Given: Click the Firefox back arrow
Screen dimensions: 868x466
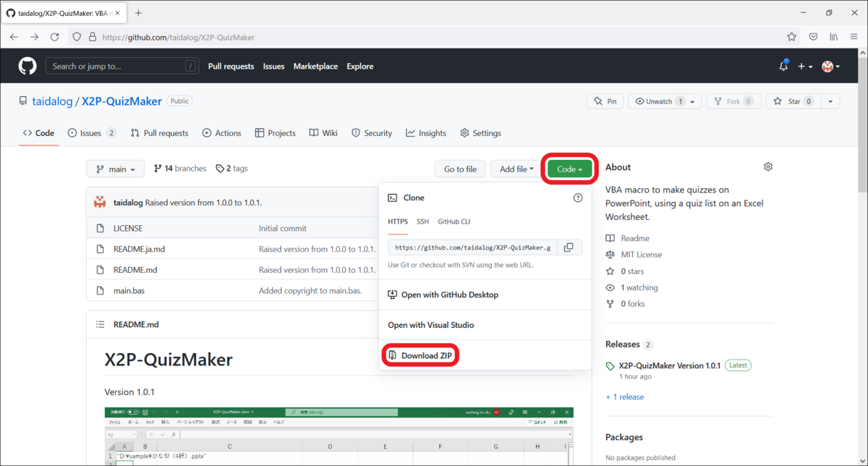Looking at the screenshot, I should pos(14,37).
